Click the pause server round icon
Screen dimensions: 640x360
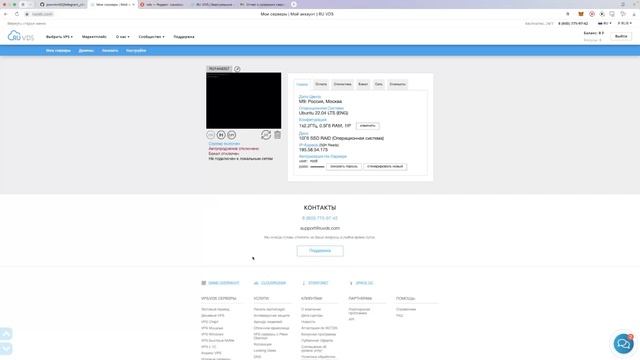221,135
